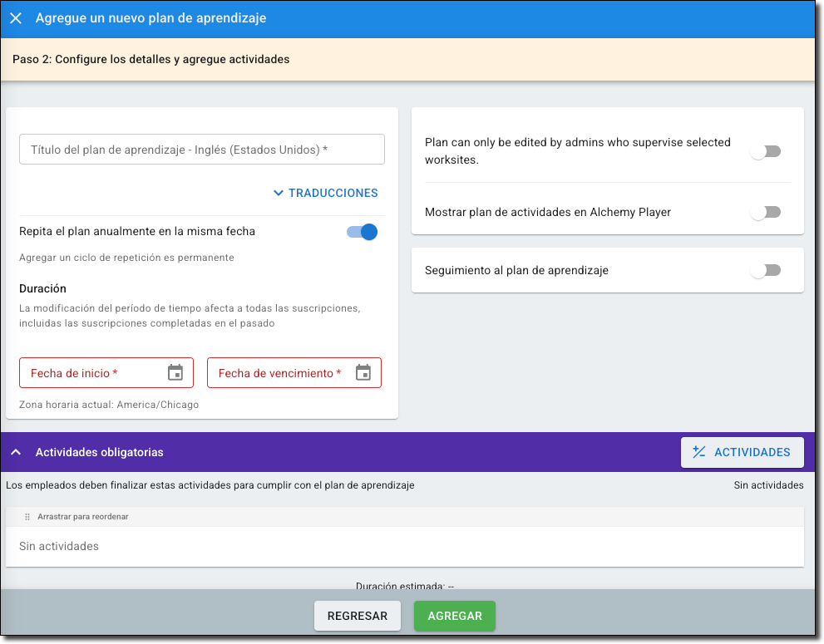824x644 pixels.
Task: Toggle Mostrar plan de actividades en Alchemy Player
Action: click(766, 212)
